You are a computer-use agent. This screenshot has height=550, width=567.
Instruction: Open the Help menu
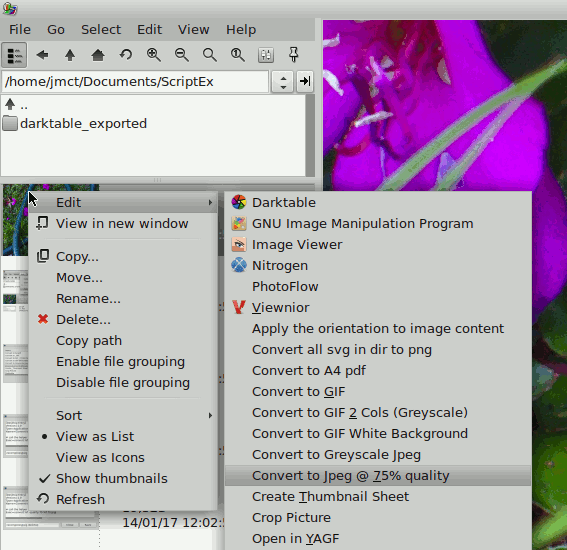coord(241,30)
